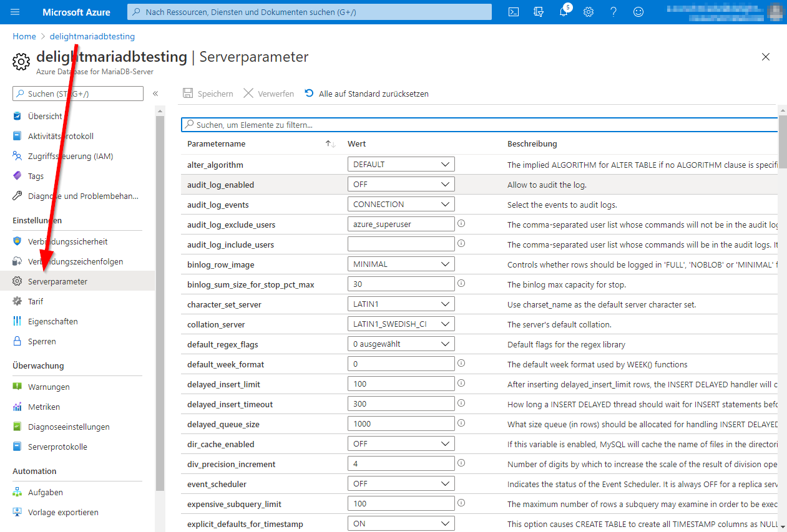Select Verbindungssicherheit in the sidebar

point(67,241)
